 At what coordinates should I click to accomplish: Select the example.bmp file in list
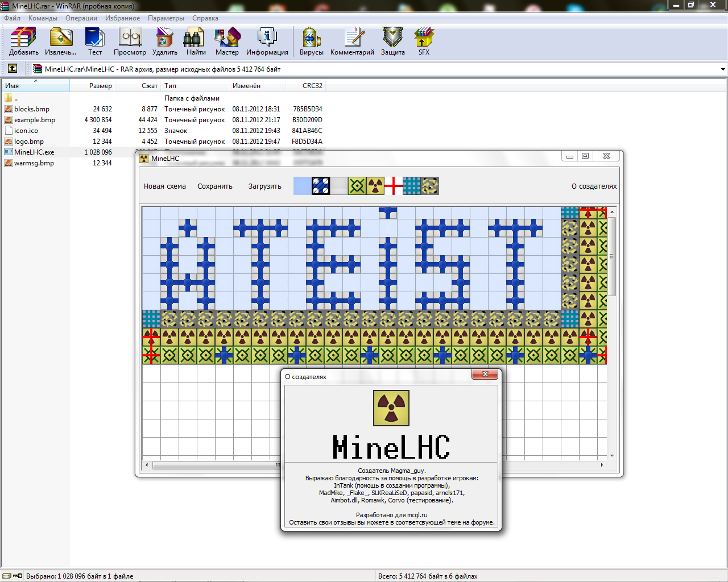point(35,120)
